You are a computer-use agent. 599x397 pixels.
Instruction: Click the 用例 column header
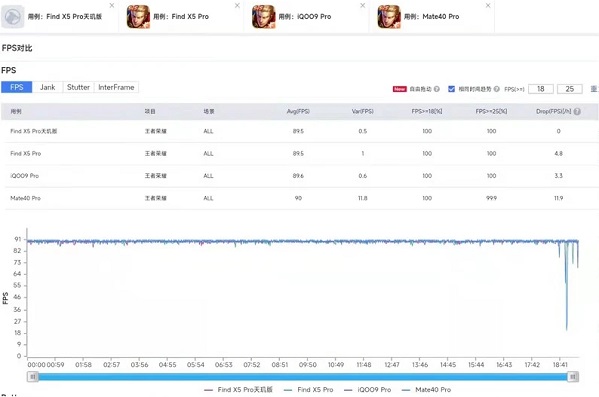(16, 111)
